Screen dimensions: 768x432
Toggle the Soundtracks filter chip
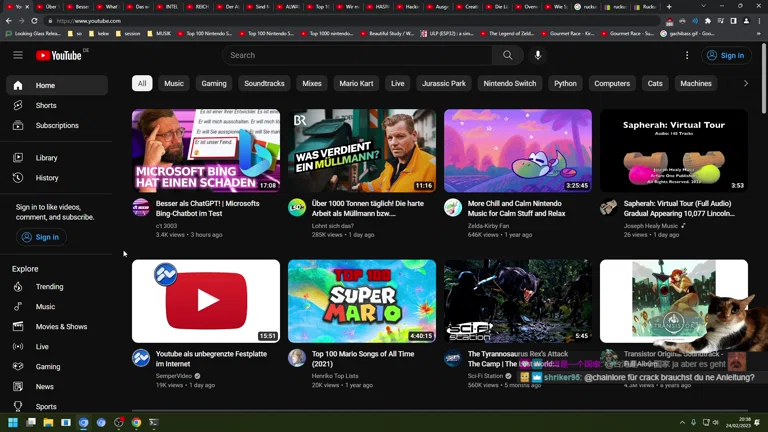[264, 84]
